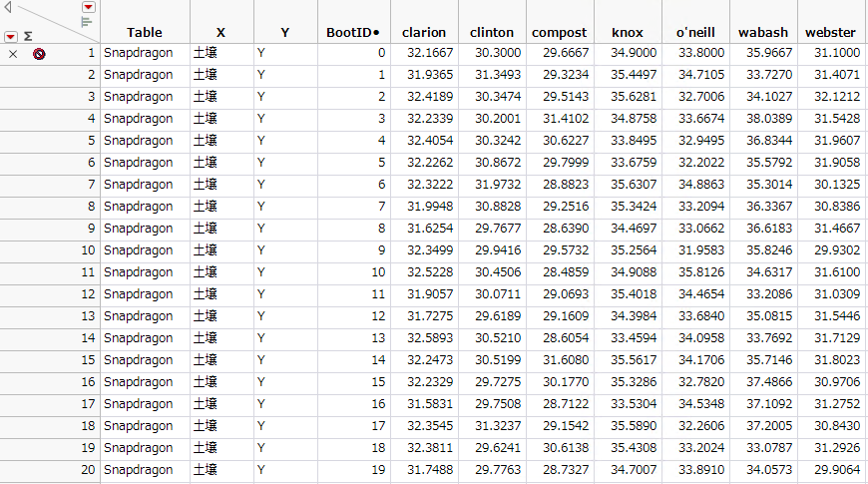
Task: Select row number 13
Action: [88, 316]
